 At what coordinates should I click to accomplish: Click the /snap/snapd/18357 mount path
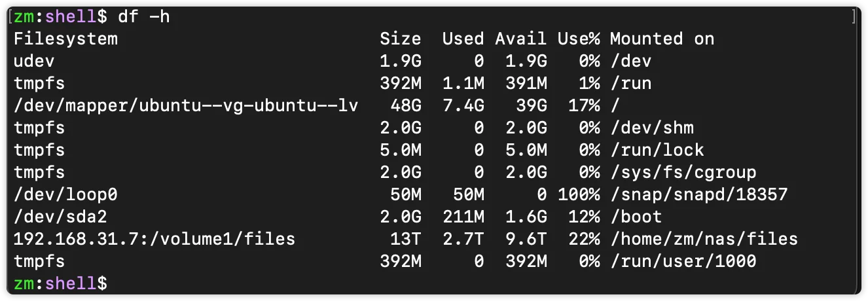coord(698,195)
